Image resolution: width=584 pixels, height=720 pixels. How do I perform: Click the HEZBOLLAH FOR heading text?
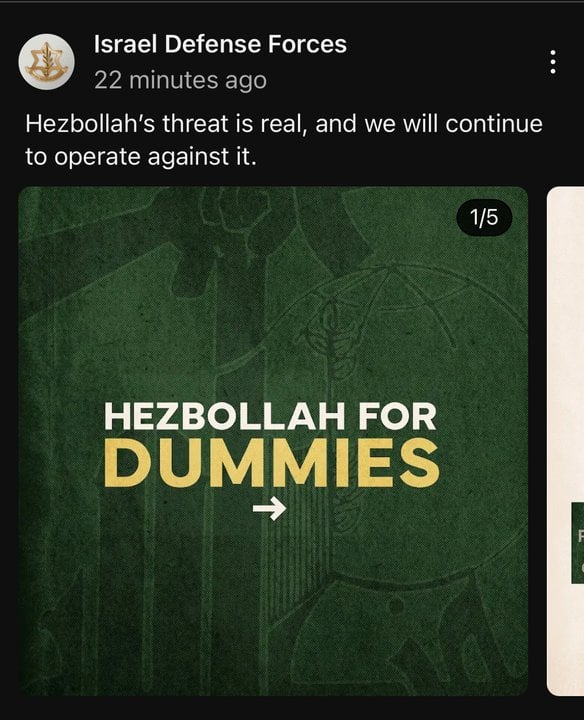270,417
